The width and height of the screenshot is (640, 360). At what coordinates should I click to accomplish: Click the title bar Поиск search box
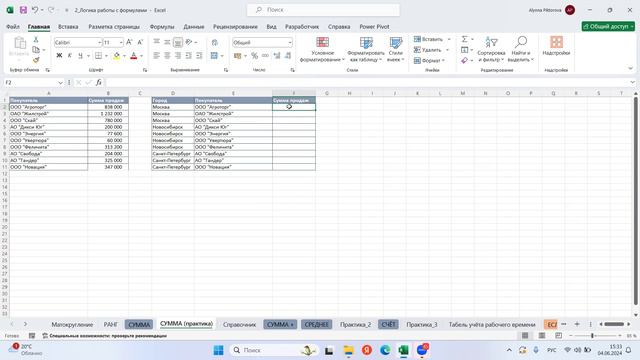coord(323,10)
